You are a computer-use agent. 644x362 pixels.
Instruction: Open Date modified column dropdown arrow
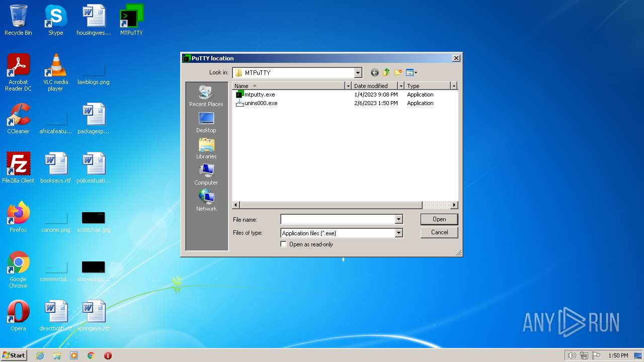(x=401, y=86)
